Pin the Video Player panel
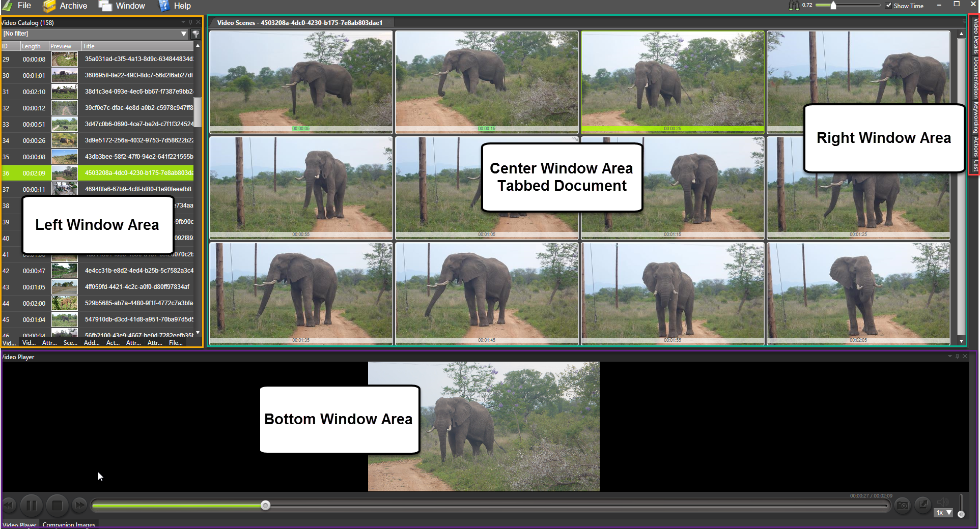The width and height of the screenshot is (980, 529). [957, 357]
